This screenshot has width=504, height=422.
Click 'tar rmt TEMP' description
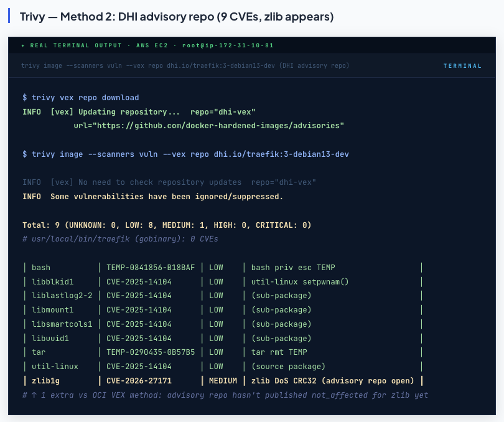tap(279, 352)
